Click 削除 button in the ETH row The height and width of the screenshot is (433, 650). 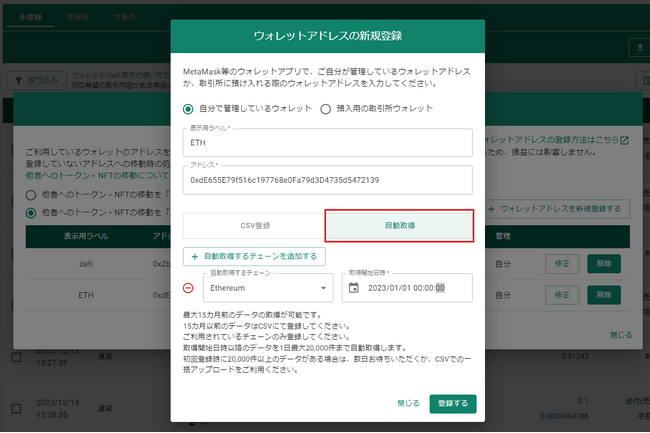click(x=604, y=295)
